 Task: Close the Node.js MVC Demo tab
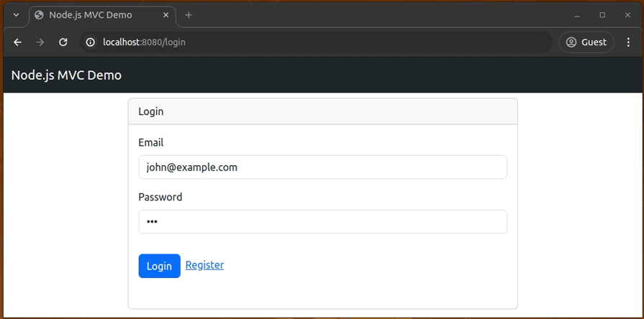pyautogui.click(x=165, y=15)
